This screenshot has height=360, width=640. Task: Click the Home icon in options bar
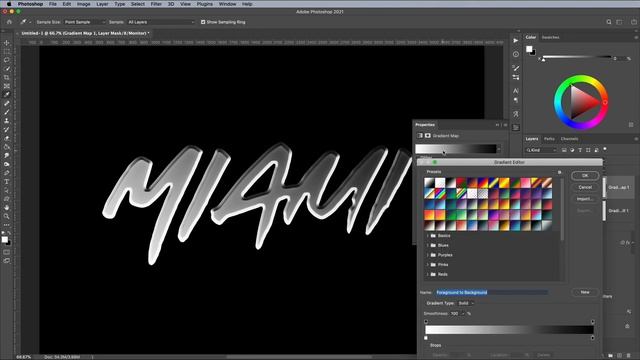point(9,22)
